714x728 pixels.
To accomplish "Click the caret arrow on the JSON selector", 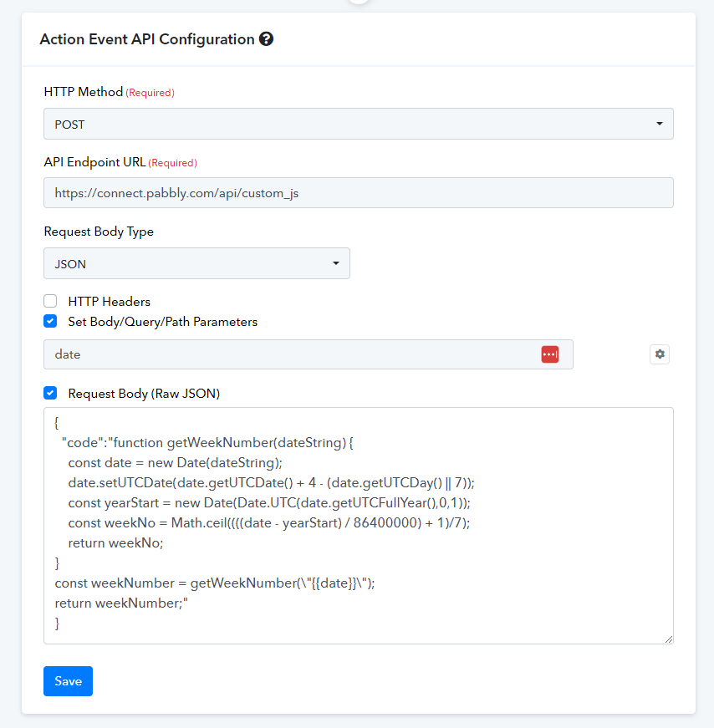I will click(x=336, y=263).
